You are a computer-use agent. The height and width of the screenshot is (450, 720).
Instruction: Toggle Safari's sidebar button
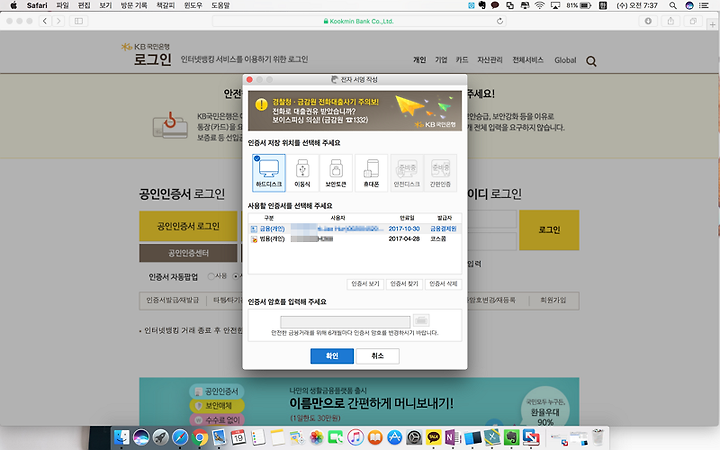coord(79,21)
